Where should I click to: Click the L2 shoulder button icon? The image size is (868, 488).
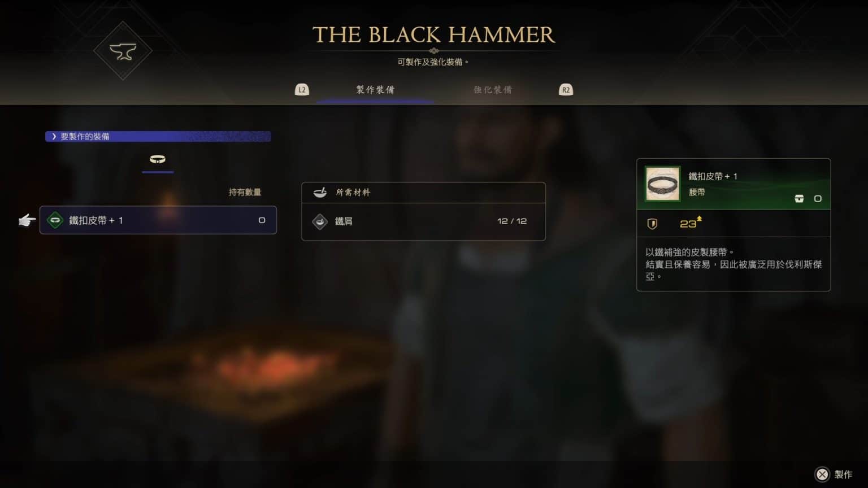click(302, 90)
